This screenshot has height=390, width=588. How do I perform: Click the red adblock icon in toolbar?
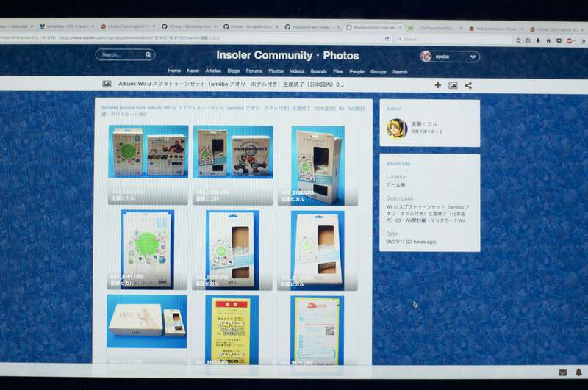(569, 41)
